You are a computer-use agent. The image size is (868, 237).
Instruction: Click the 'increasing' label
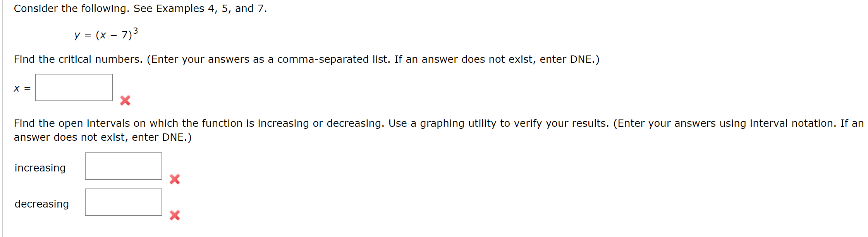pyautogui.click(x=39, y=168)
